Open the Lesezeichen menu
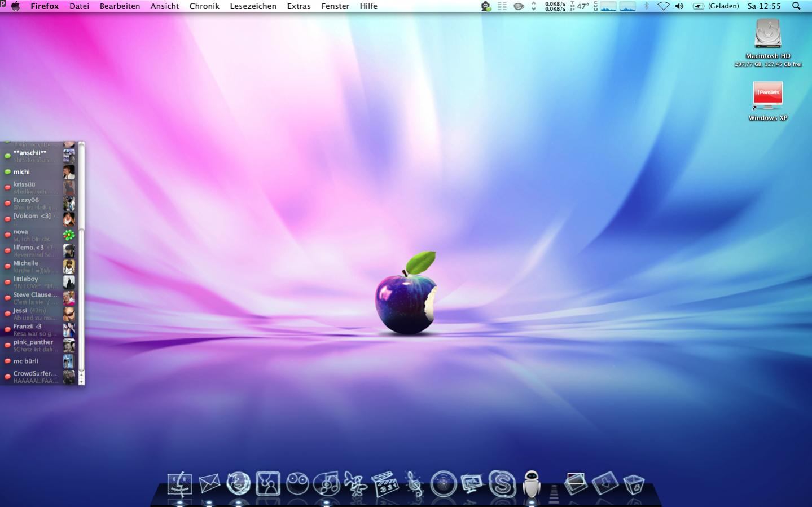 (x=253, y=6)
